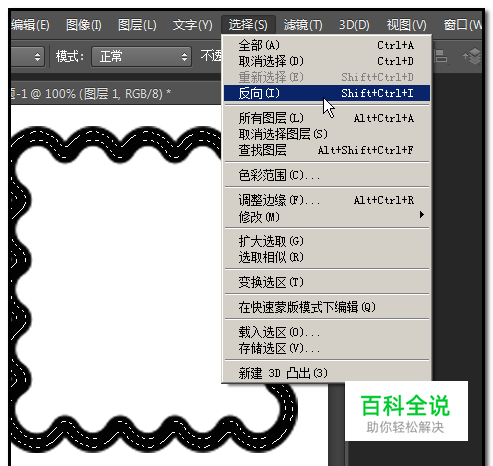Screen dimensions: 493x466
Task: Expand the 修改(M) submenu
Action: coord(327,217)
